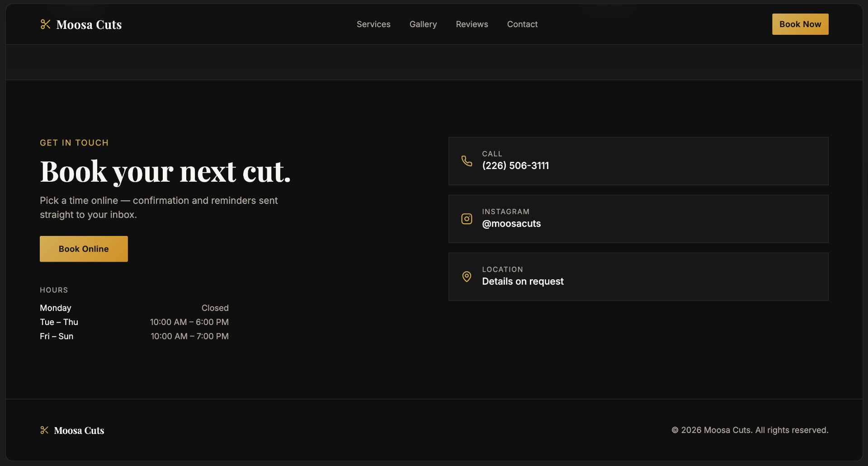Click the LOCATION card label
Viewport: 868px width, 466px height.
point(502,270)
